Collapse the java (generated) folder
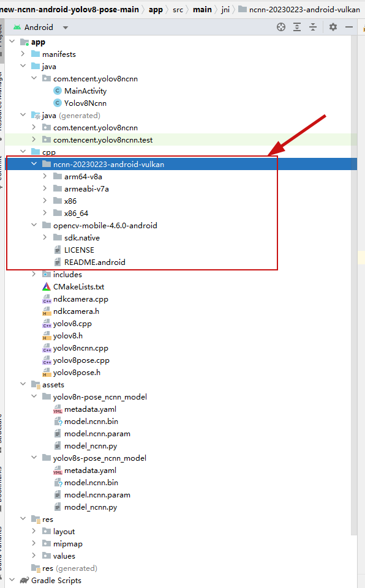This screenshot has width=365, height=588. pyautogui.click(x=23, y=115)
